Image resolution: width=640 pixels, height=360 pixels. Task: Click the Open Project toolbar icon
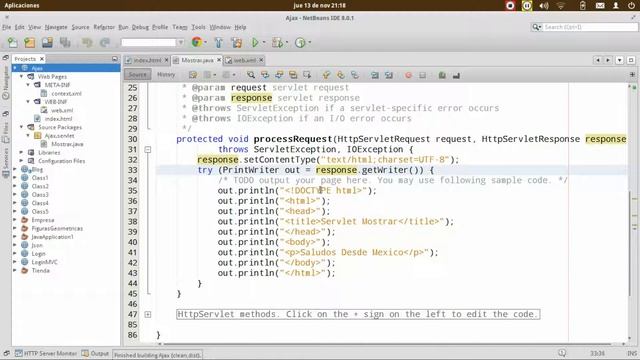47,42
